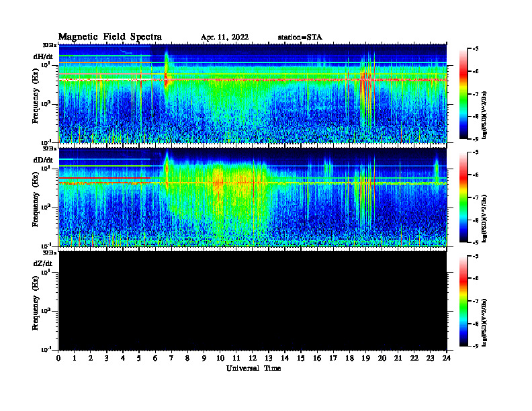The width and height of the screenshot is (532, 411).
Task: Click "-5" on the dH/dt color scale
Action: (x=476, y=49)
